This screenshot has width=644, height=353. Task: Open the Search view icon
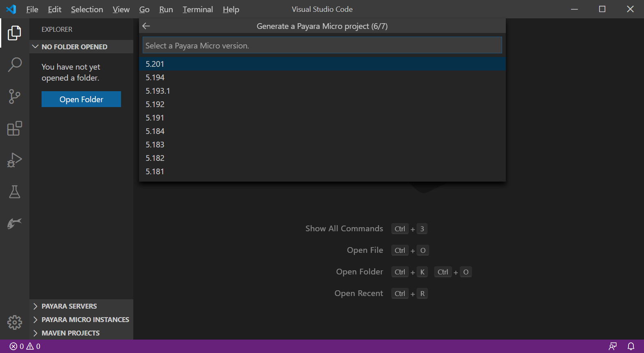(15, 65)
